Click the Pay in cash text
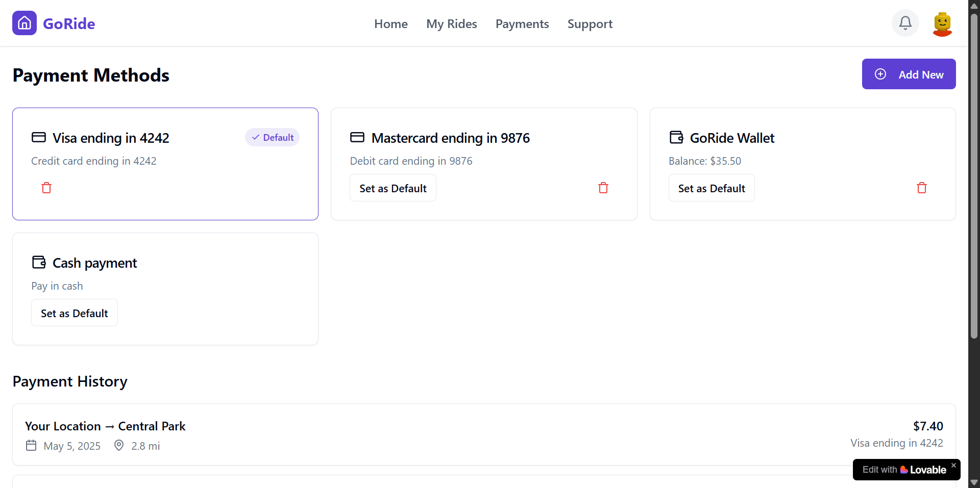The height and width of the screenshot is (488, 980). click(x=57, y=286)
